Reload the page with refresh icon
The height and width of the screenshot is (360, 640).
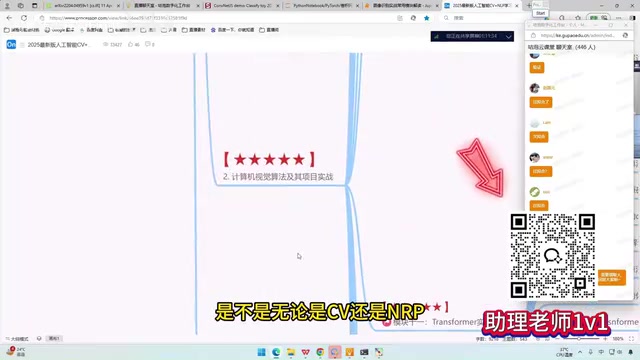[x=24, y=18]
